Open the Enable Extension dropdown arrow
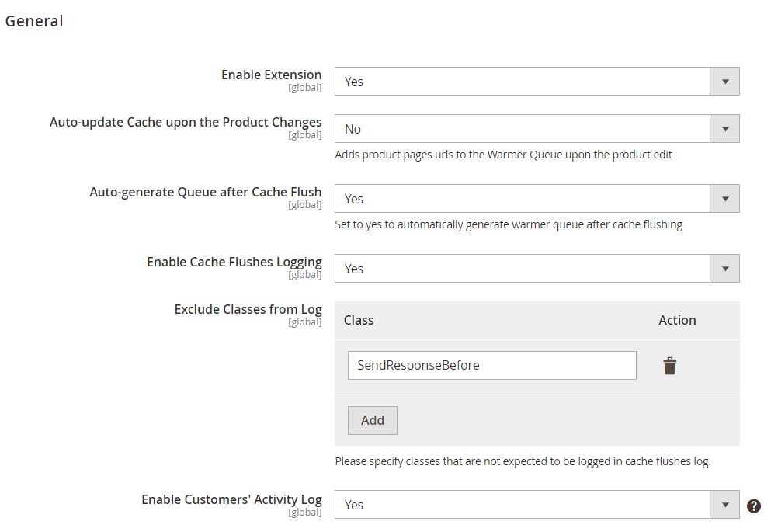Image resolution: width=771 pixels, height=532 pixels. coord(724,82)
